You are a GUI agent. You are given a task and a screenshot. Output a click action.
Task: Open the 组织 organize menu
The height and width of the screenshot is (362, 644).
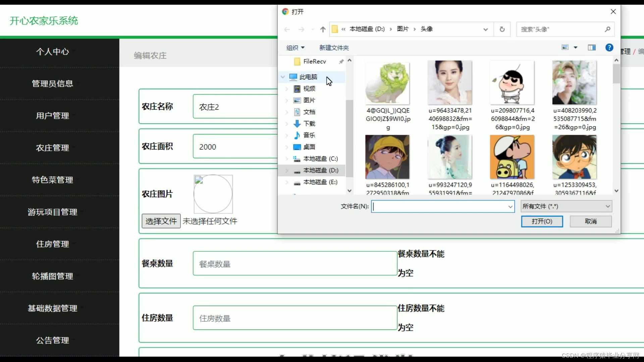(x=295, y=48)
